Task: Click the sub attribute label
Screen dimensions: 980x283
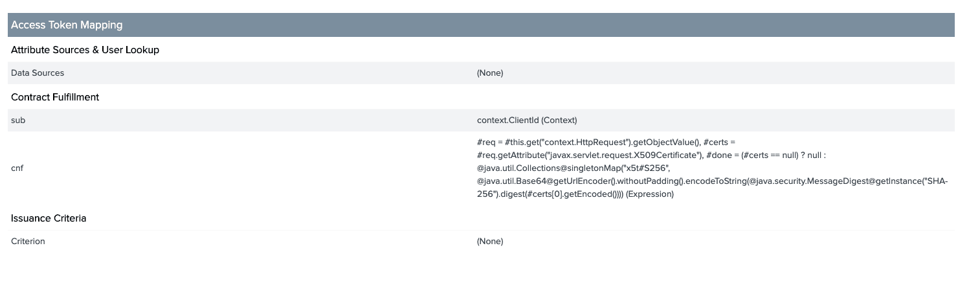Action: [18, 120]
